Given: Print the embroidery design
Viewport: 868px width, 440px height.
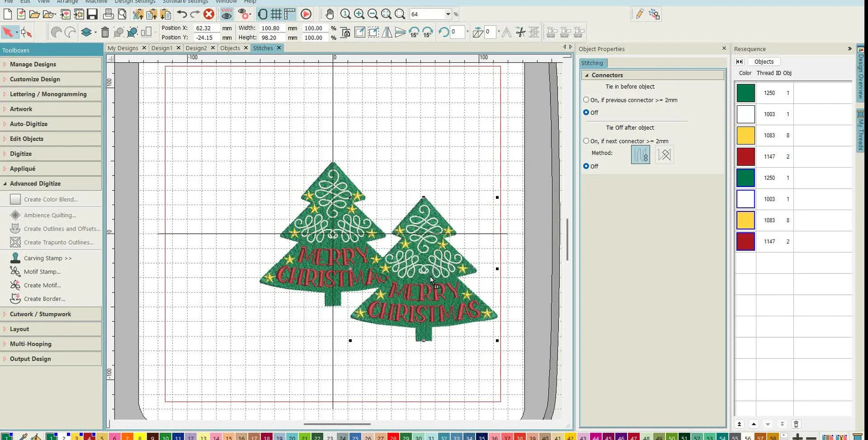Looking at the screenshot, I should [109, 14].
